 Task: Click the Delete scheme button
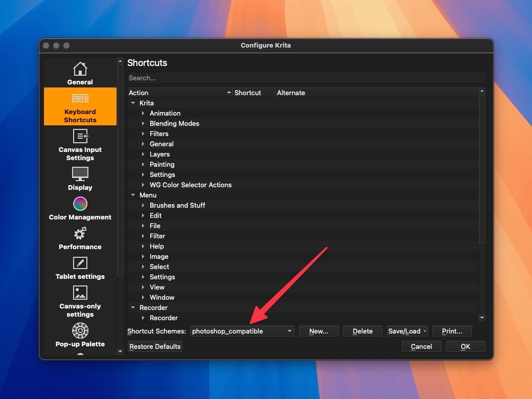tap(363, 331)
